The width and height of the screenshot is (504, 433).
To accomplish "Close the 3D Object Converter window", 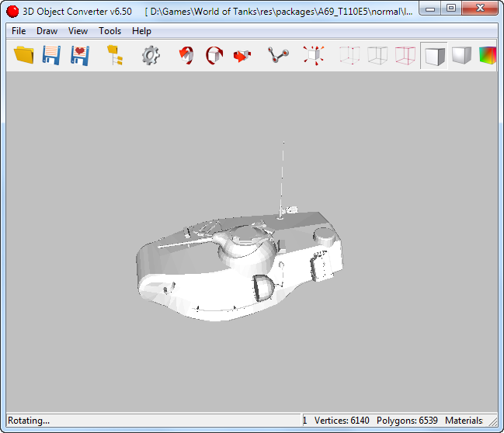I will (480, 9).
